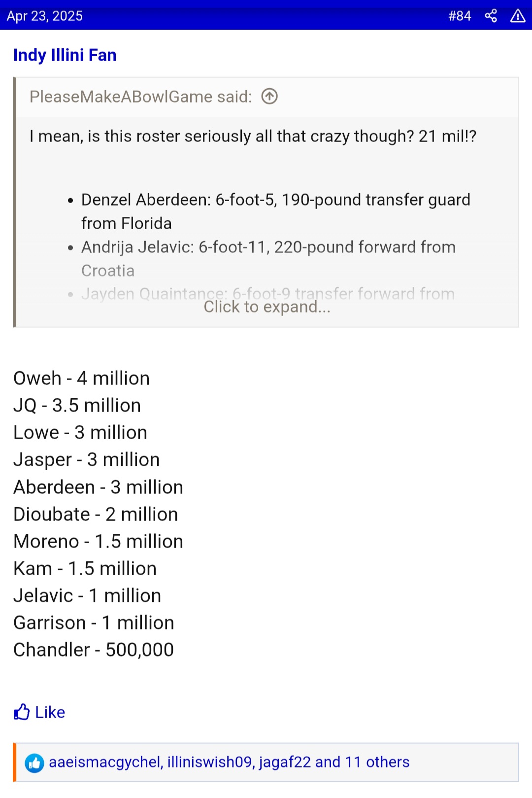The width and height of the screenshot is (532, 798).
Task: Jump to quoted post via arrow icon
Action: [269, 96]
